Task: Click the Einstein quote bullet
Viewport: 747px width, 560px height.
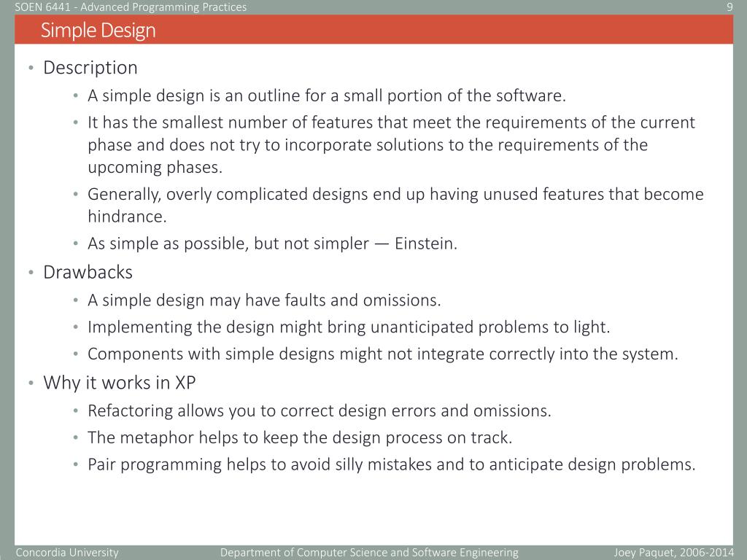Action: click(273, 244)
